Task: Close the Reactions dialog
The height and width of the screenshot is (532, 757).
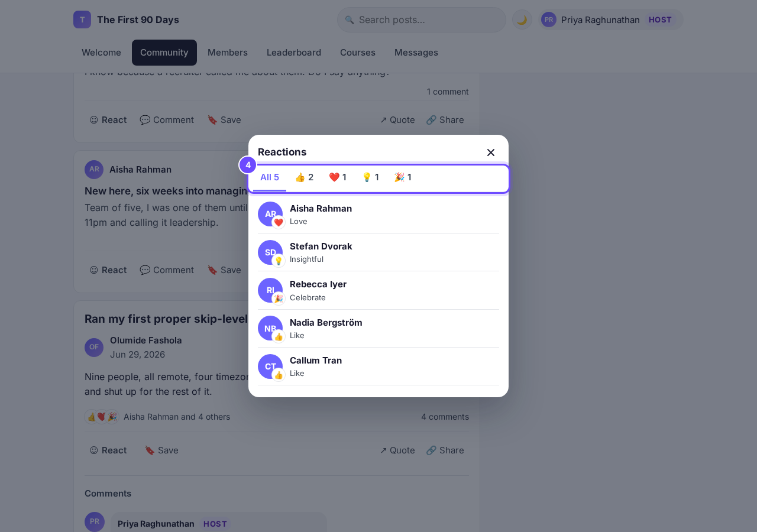Action: coord(491,153)
